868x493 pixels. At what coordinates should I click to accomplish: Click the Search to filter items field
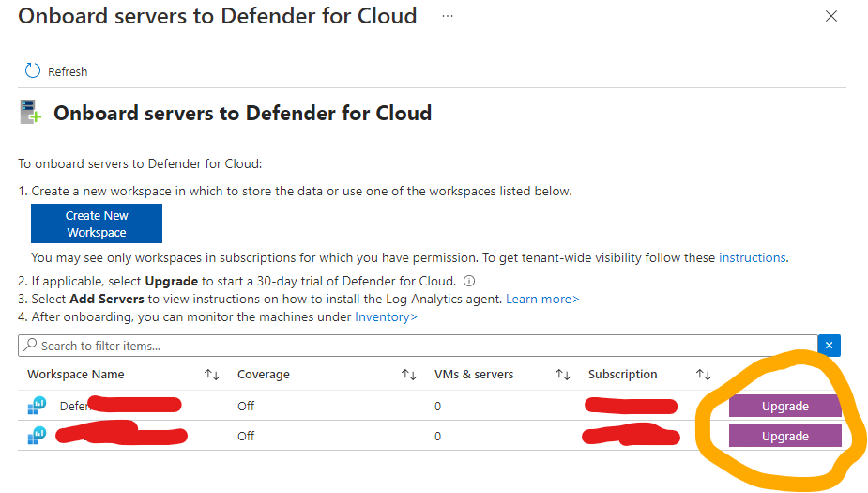[x=418, y=346]
